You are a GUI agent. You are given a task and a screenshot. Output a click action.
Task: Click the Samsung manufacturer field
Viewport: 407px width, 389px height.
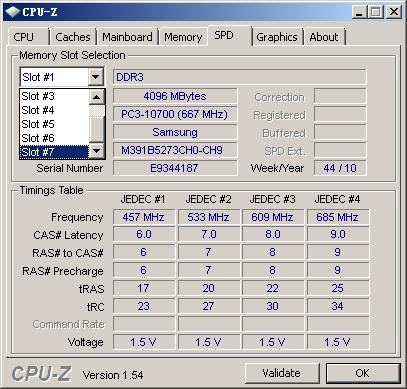pos(175,132)
